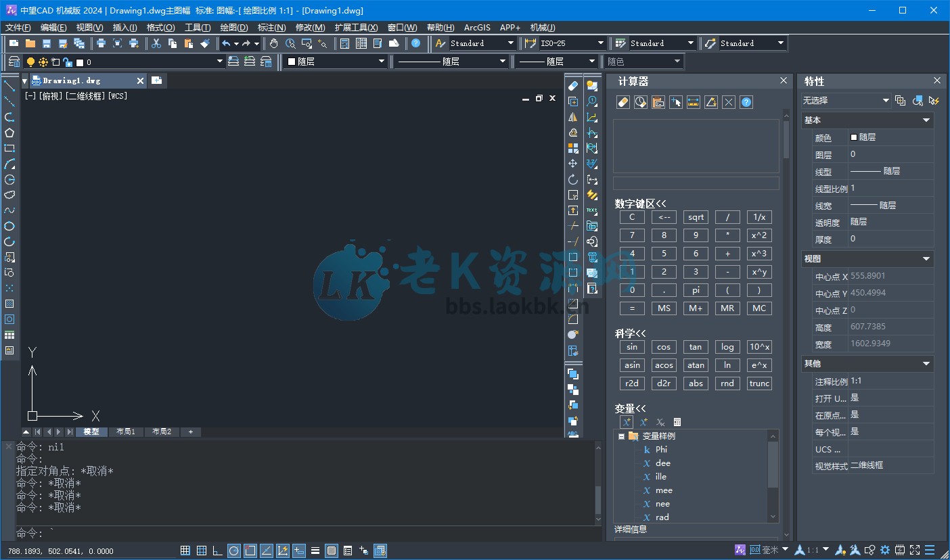Toggle polar tracking in status bar
Viewport: 950px width, 560px height.
(x=233, y=551)
